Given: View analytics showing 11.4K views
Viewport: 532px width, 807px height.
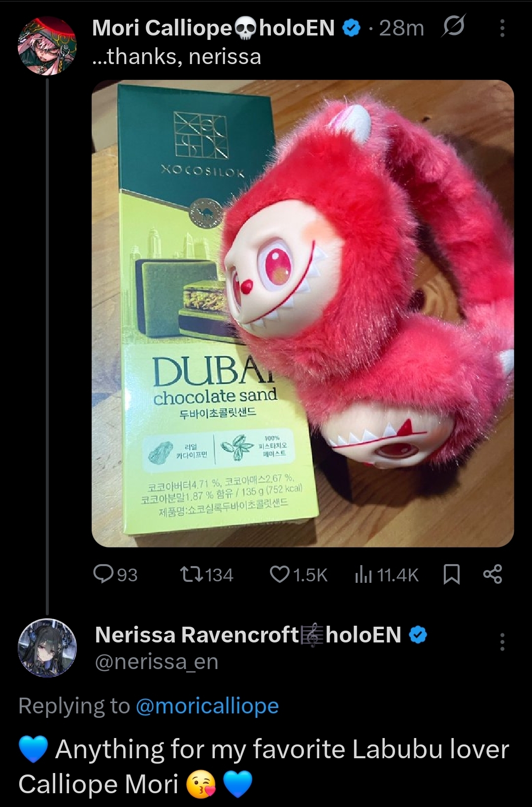Looking at the screenshot, I should (x=387, y=574).
